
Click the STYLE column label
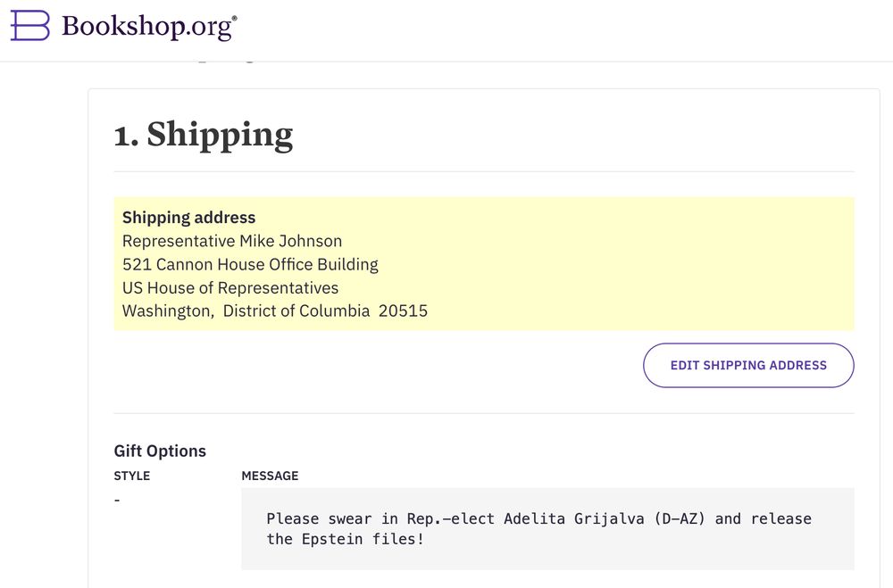pos(132,476)
